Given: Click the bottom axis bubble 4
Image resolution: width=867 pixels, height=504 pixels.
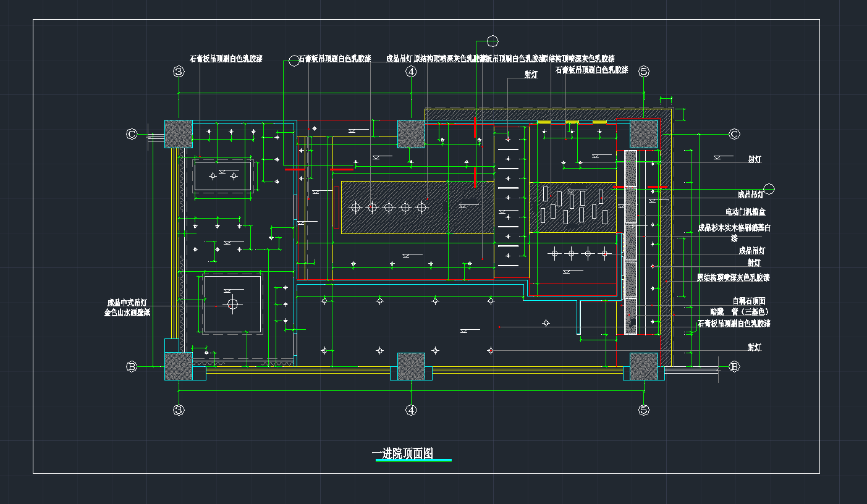Looking at the screenshot, I should (412, 409).
